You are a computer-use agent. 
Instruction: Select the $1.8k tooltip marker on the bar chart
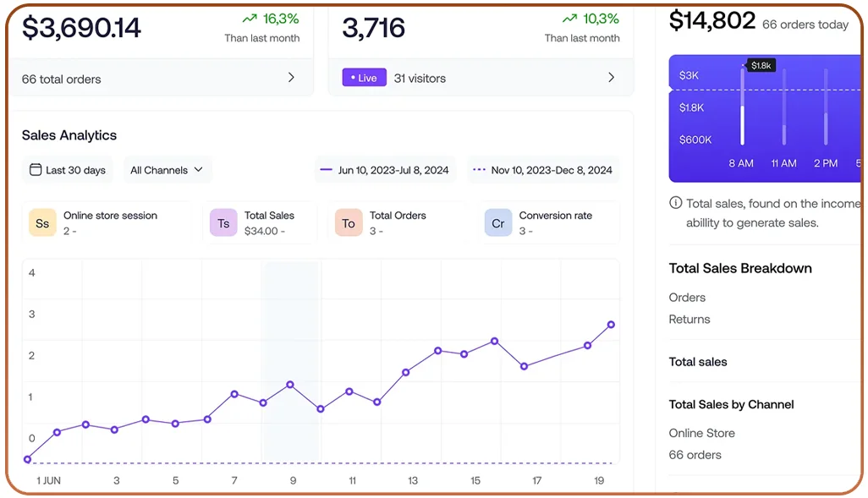point(761,64)
